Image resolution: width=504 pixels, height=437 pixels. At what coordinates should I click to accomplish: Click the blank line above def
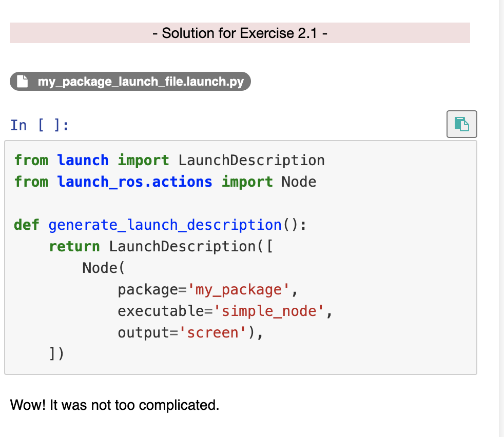click(240, 204)
